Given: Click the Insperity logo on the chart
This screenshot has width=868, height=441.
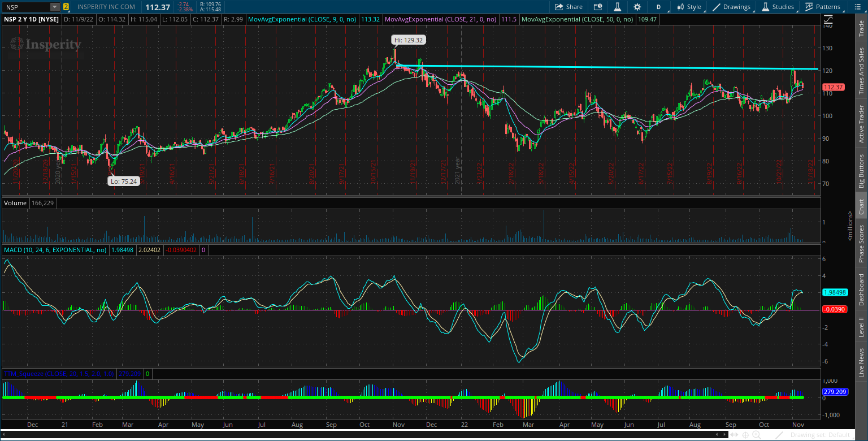Looking at the screenshot, I should 46,45.
